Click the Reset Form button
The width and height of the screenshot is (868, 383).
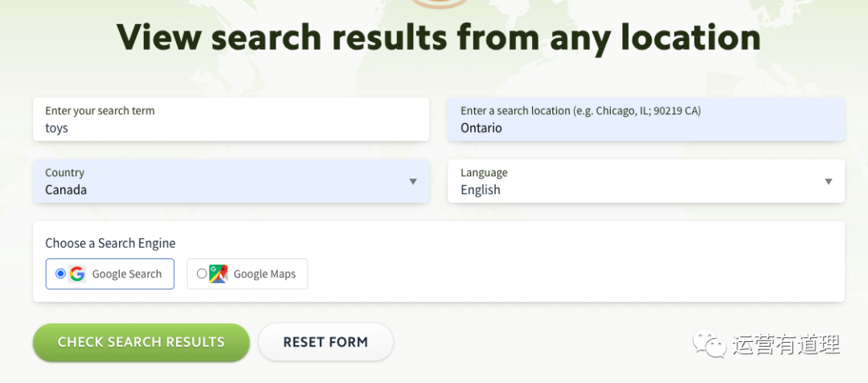[x=325, y=342]
